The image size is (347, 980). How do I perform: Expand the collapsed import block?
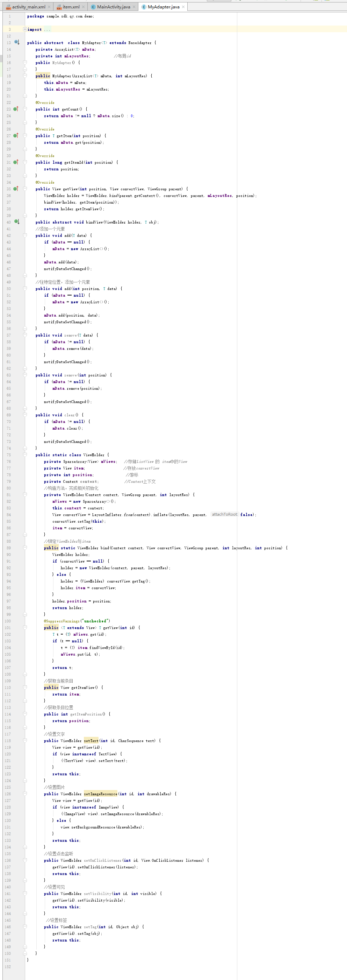click(x=25, y=29)
